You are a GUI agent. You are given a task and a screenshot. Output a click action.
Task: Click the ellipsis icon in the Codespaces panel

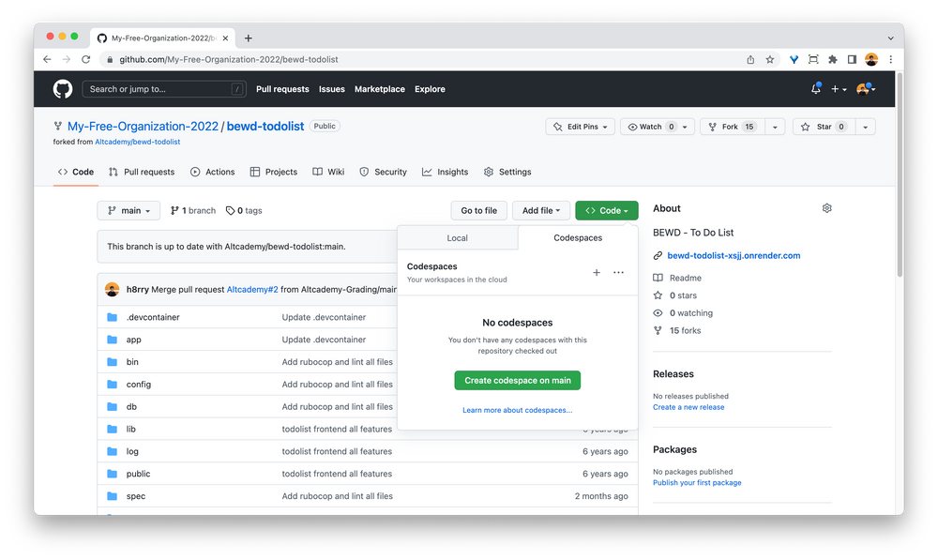coord(618,272)
